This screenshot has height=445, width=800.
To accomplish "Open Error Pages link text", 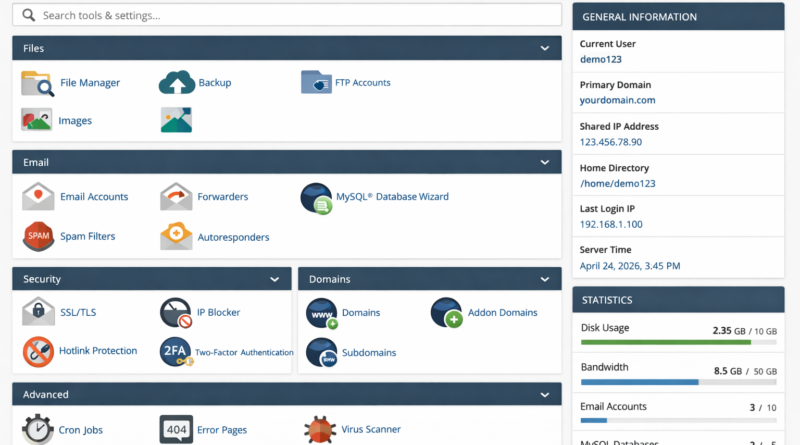I will coord(222,430).
